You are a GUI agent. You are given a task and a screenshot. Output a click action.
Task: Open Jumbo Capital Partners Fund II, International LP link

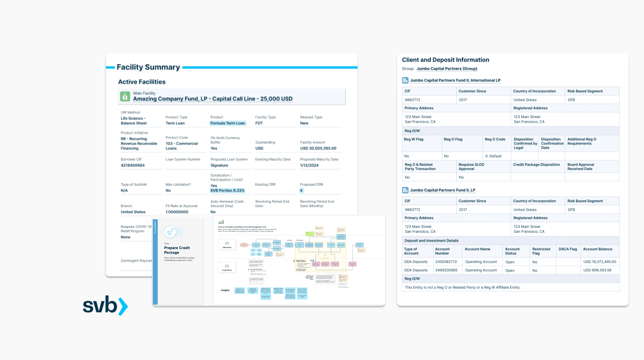(x=455, y=80)
